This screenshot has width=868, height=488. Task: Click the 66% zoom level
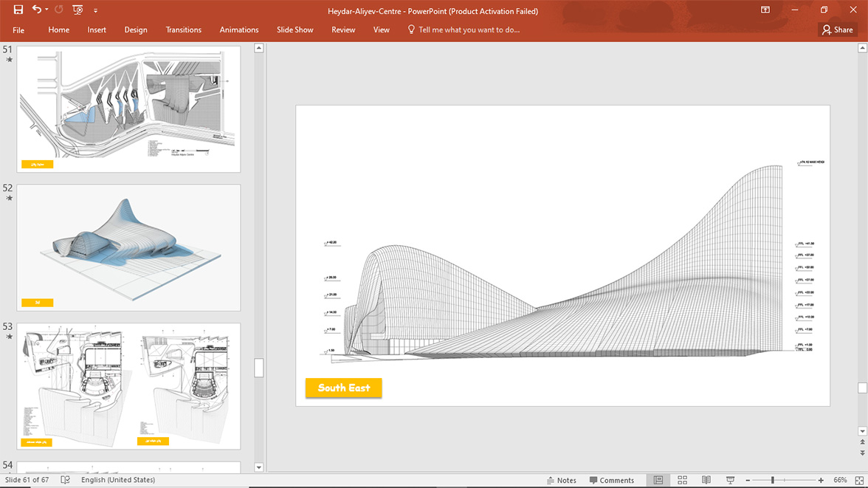point(840,480)
